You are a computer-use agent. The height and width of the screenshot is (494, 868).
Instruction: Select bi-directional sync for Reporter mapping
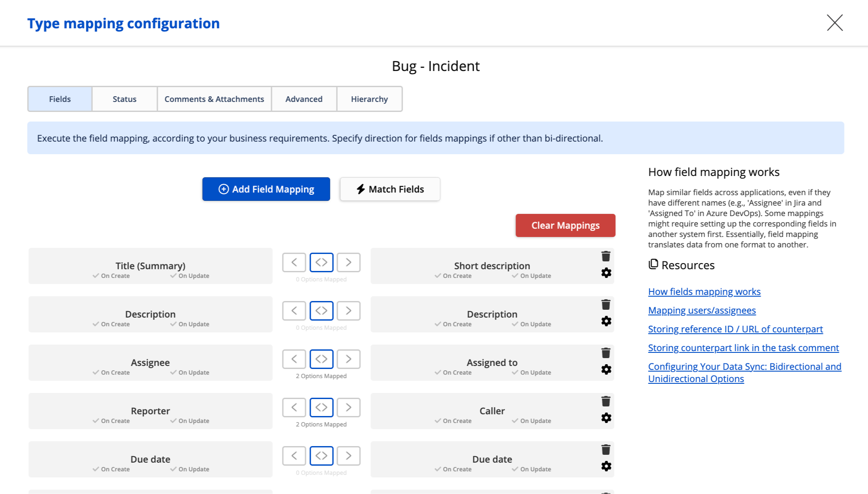pyautogui.click(x=321, y=407)
